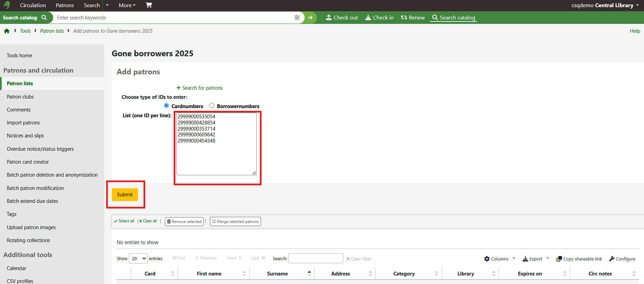The image size is (644, 284).
Task: Click the green arrow search submit button
Action: 310,18
